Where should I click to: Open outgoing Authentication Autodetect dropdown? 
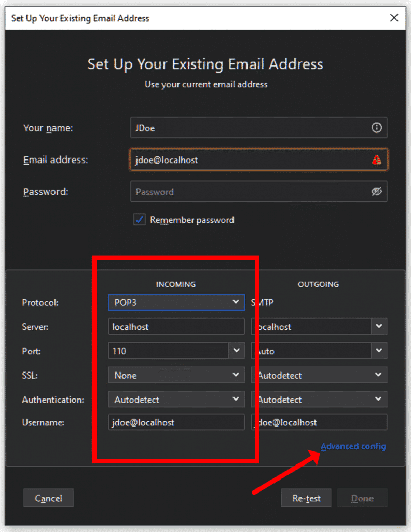(319, 400)
